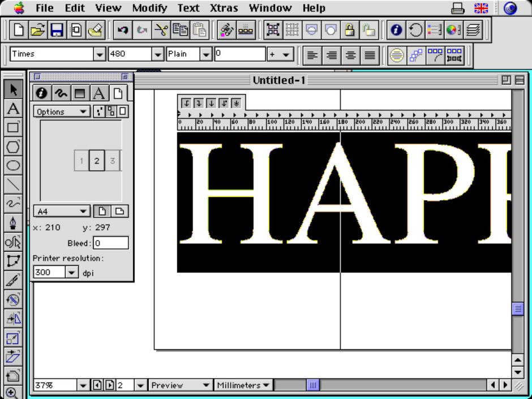Set smallest page thumbnail magnification
Image resolution: width=532 pixels, height=399 pixels.
tap(98, 111)
